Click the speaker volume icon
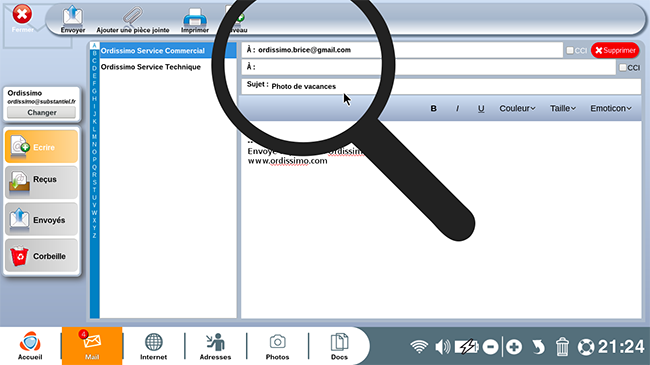This screenshot has height=365, width=650. 443,347
